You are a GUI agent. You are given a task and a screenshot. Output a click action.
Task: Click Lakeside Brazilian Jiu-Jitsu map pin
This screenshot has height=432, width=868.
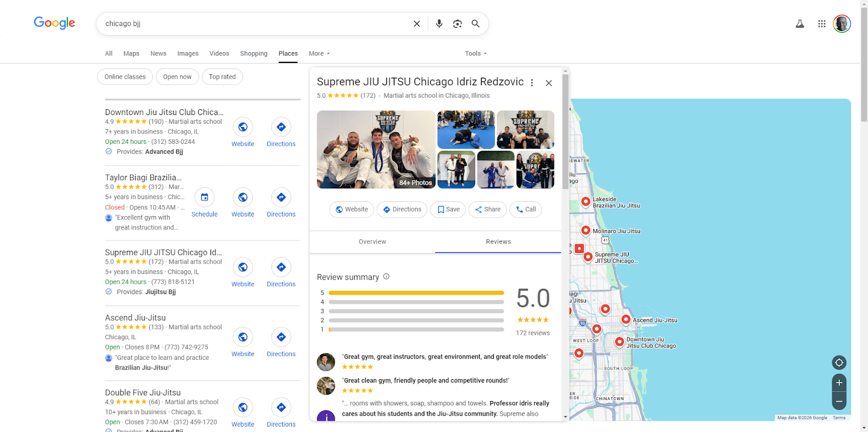click(x=586, y=202)
